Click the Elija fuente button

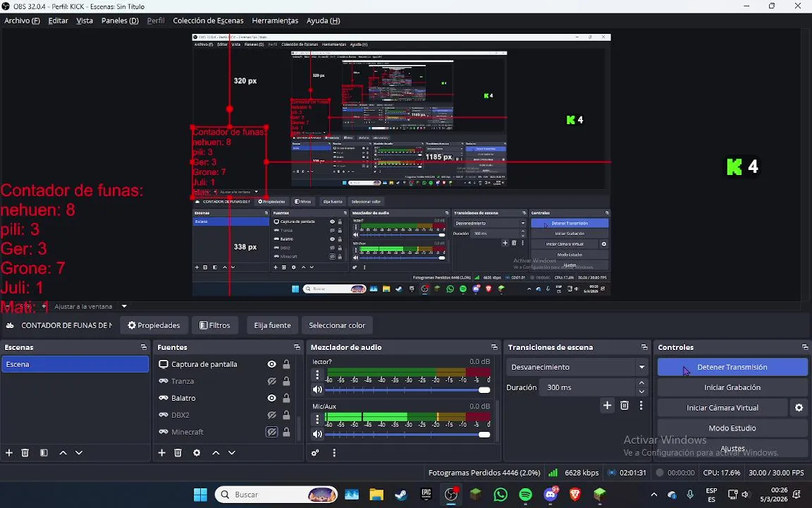[272, 325]
